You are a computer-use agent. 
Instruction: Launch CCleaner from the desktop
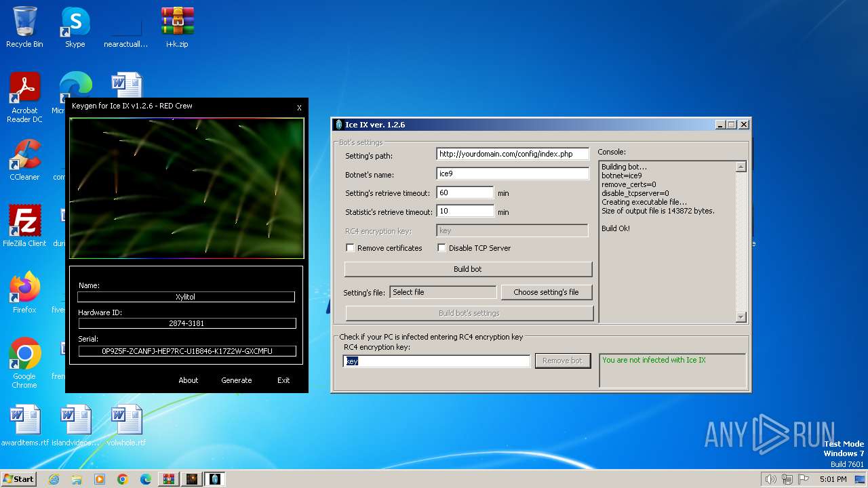(24, 160)
